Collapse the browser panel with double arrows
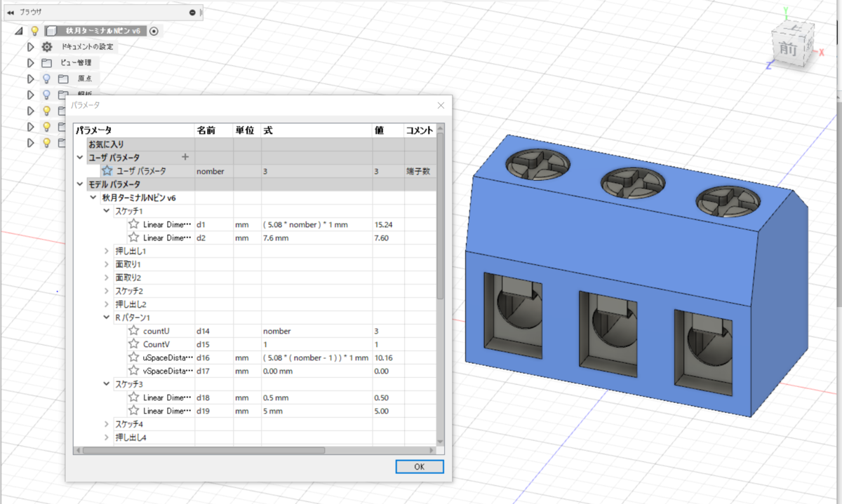842x504 pixels. click(10, 13)
